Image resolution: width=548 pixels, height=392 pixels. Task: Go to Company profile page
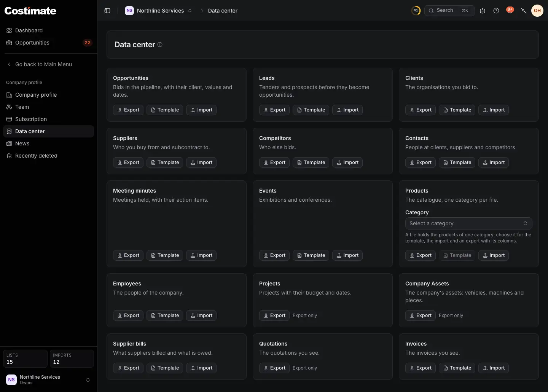pyautogui.click(x=49, y=95)
